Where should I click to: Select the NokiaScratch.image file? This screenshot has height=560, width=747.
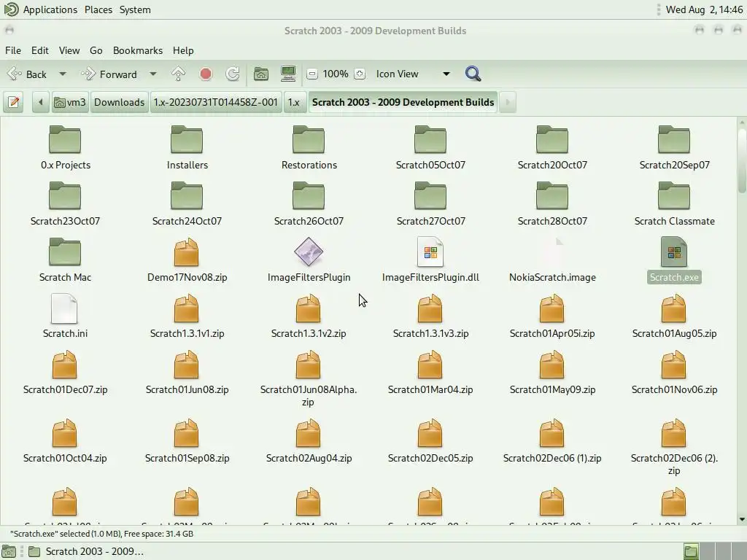pyautogui.click(x=552, y=260)
